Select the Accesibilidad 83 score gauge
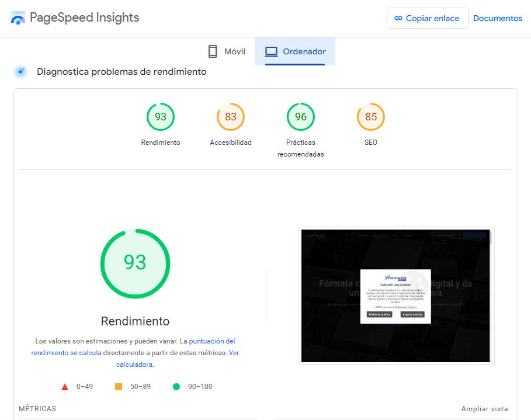531x420 pixels. click(231, 117)
